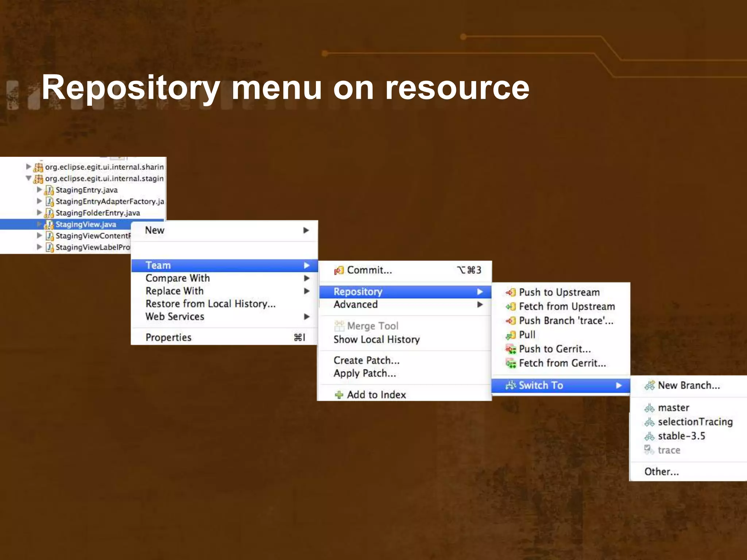
Task: Click the StagingEntry.java file icon
Action: click(x=49, y=190)
